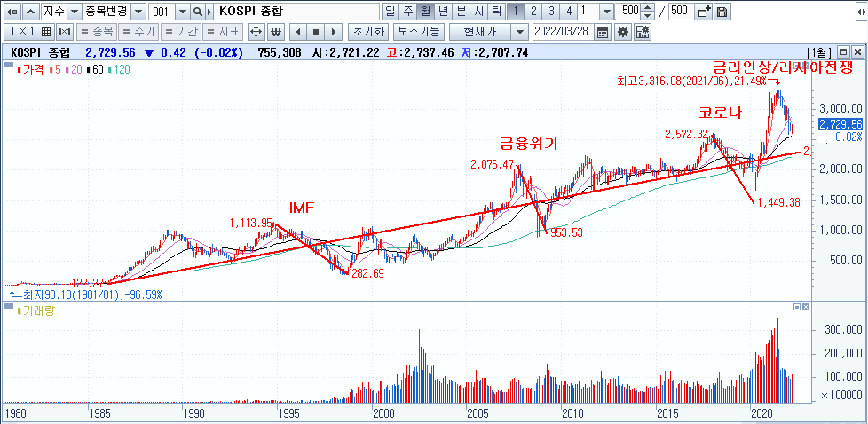868x424 pixels.
Task: Click the date field 2022/03/28
Action: [x=563, y=32]
